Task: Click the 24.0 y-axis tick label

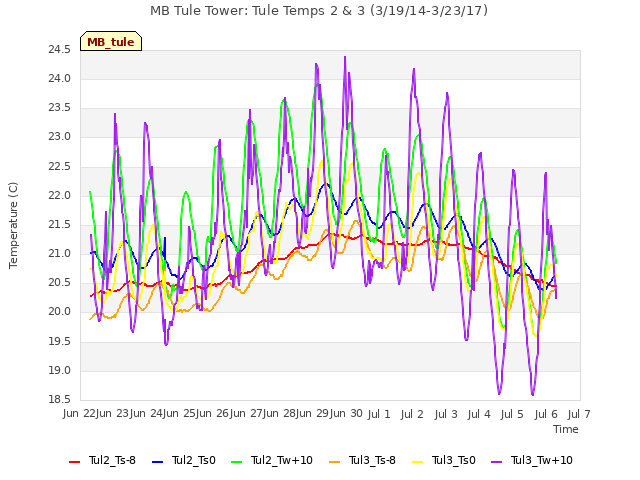Action: (59, 79)
